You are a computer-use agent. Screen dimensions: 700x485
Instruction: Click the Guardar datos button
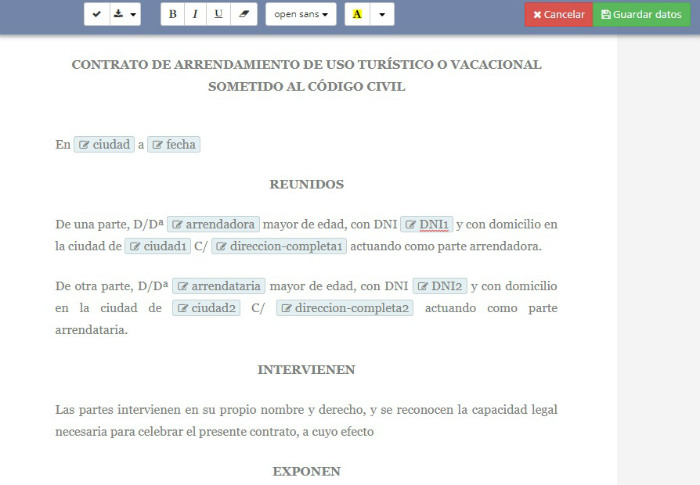(x=642, y=14)
